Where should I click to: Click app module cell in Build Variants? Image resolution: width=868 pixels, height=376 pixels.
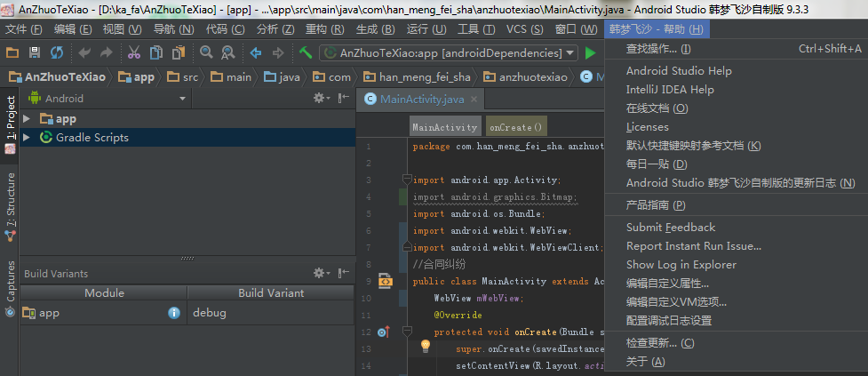click(104, 313)
